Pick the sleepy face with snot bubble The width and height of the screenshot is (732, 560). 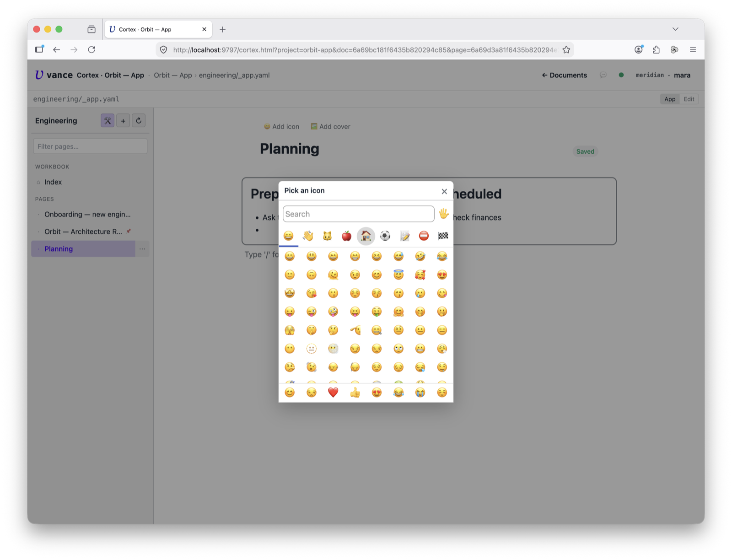(x=420, y=367)
